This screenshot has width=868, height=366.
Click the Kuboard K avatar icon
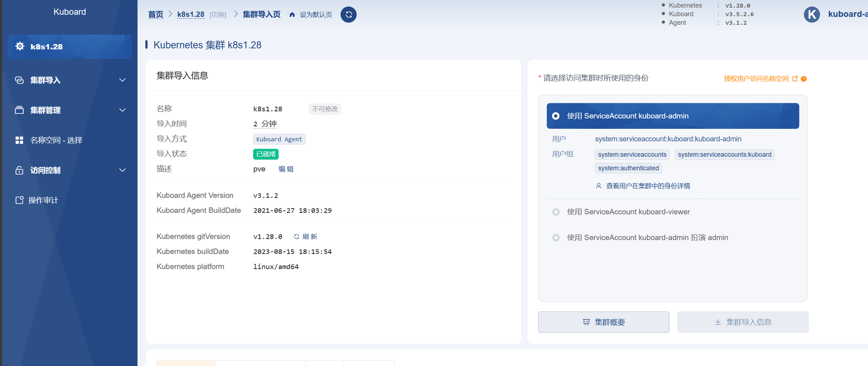pos(812,14)
